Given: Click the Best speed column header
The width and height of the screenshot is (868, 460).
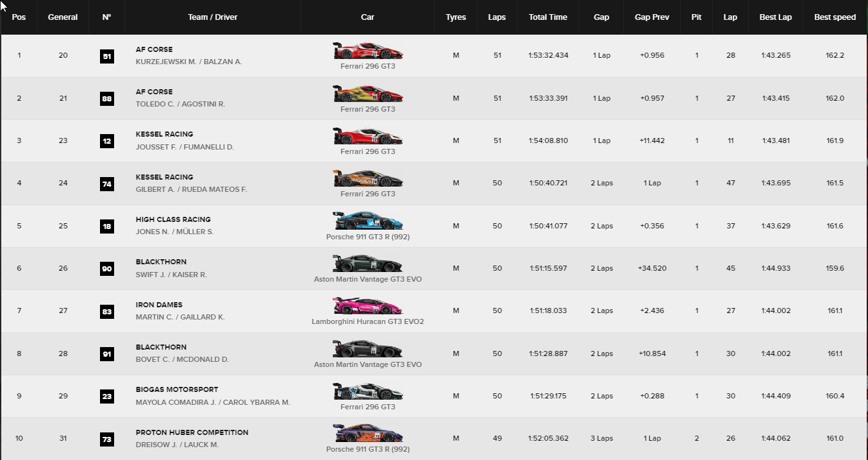Looking at the screenshot, I should [835, 17].
